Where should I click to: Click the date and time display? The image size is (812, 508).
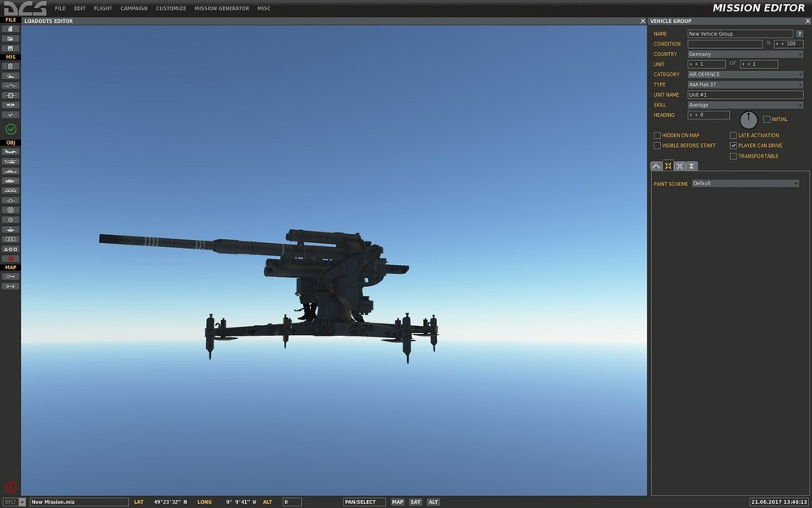(x=779, y=501)
